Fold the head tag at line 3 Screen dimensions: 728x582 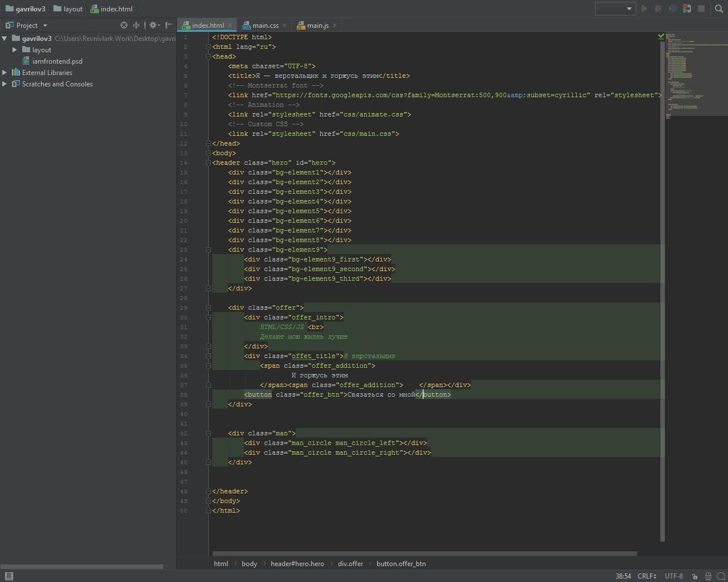click(x=208, y=56)
